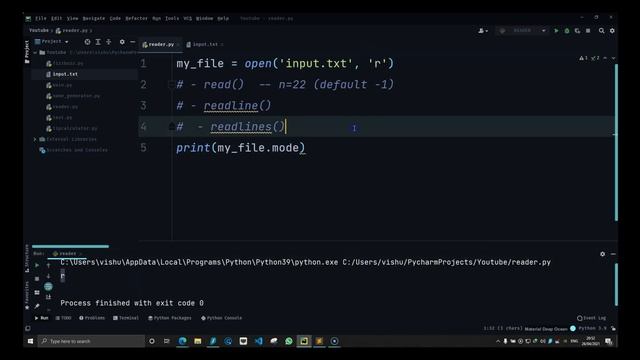Switch to the input.txt editor tab
Viewport: 640px width, 360px height.
tap(204, 44)
